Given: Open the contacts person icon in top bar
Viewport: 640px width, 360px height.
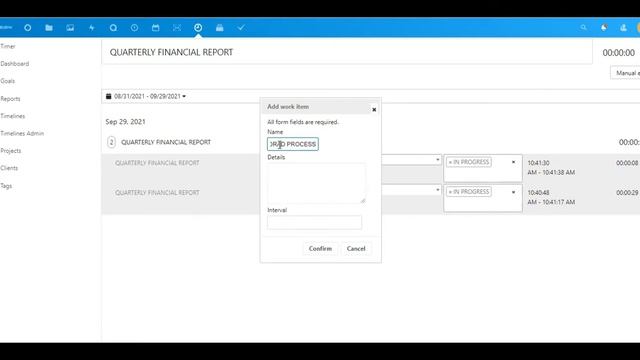Looking at the screenshot, I should [x=623, y=28].
